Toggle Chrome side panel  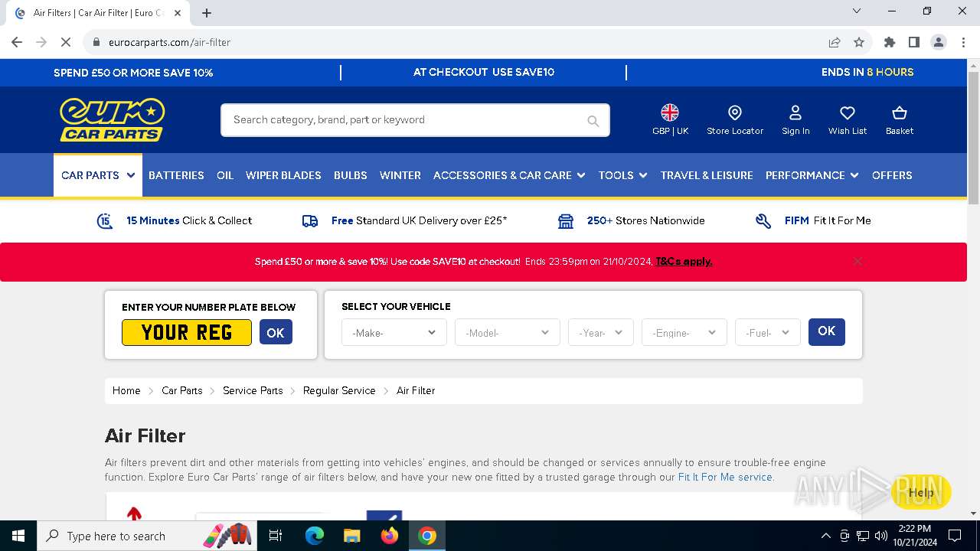914,42
